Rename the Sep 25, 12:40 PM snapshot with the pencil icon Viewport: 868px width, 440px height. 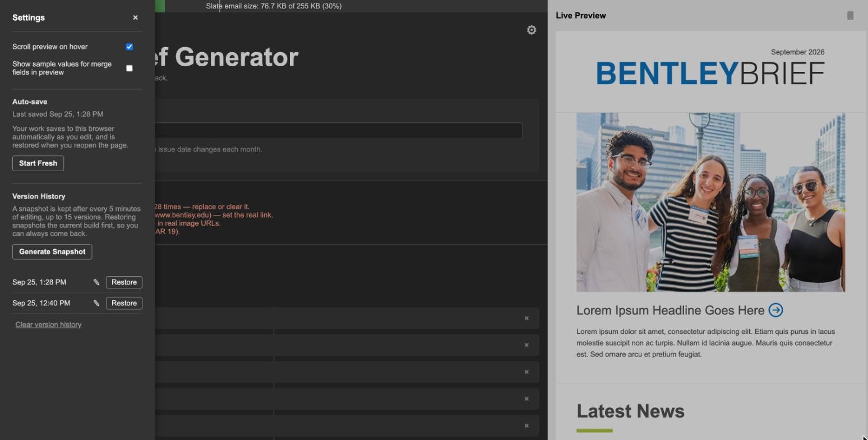[x=96, y=303]
